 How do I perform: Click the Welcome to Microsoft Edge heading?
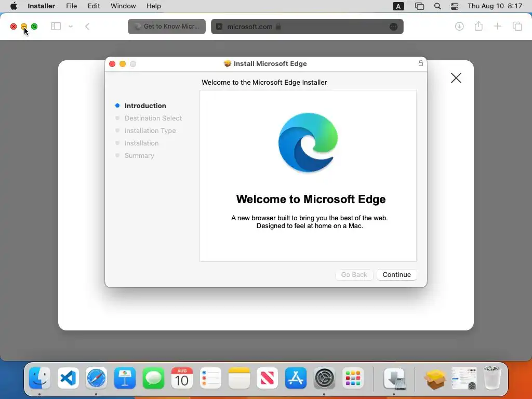(311, 199)
